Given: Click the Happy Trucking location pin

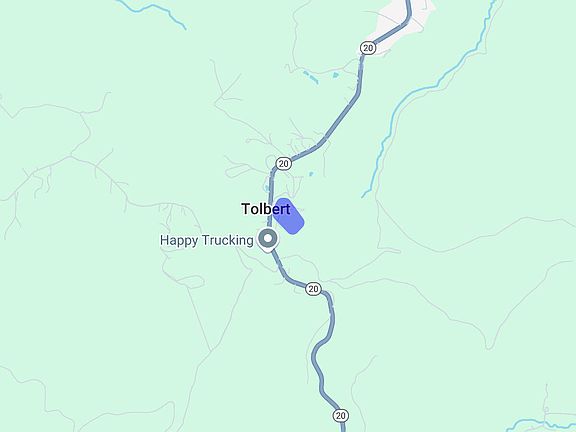Looking at the screenshot, I should 268,240.
